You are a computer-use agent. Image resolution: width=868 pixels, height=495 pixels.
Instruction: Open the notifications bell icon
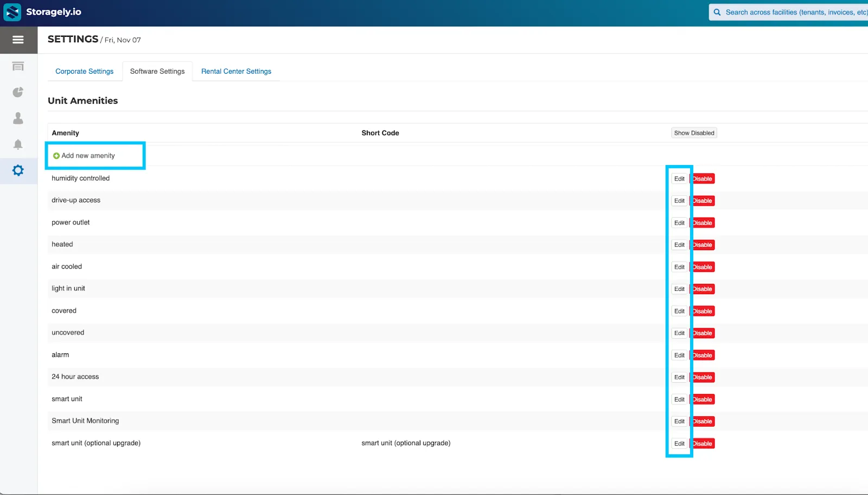tap(18, 144)
